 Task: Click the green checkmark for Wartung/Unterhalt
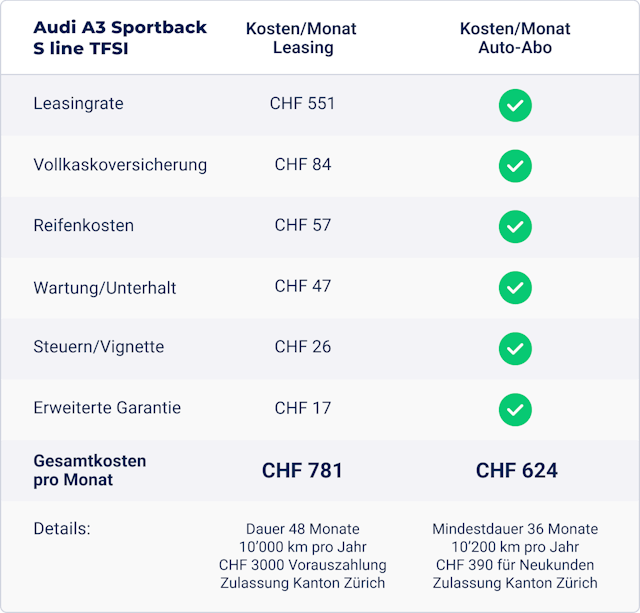tap(515, 288)
